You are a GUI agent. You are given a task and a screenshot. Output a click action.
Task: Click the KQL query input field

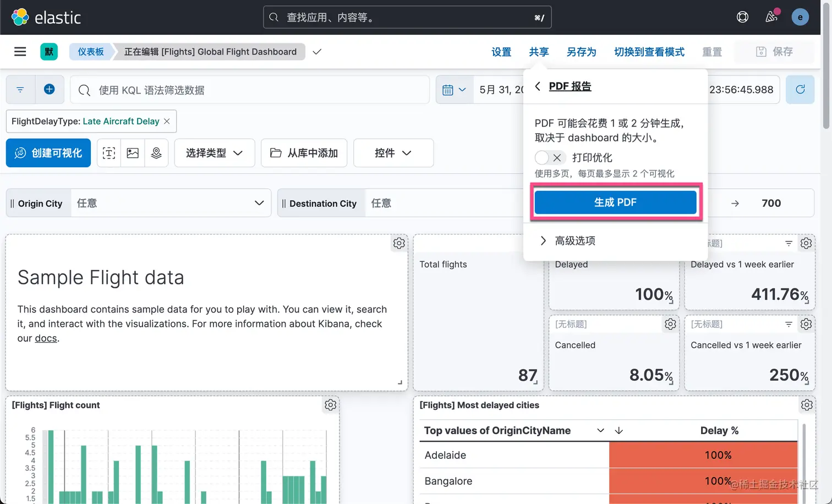pyautogui.click(x=250, y=90)
